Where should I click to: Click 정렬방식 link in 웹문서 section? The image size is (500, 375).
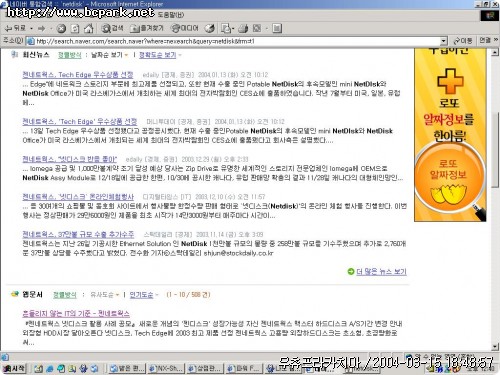[65, 295]
